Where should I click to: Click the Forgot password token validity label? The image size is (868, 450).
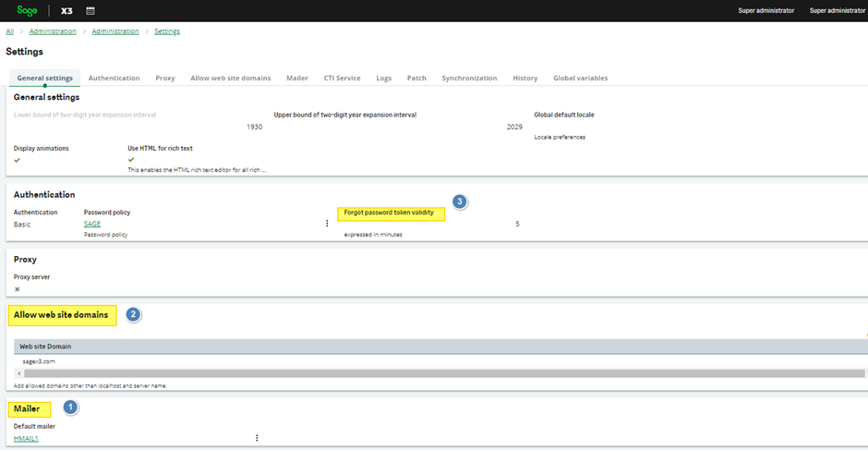(x=389, y=213)
